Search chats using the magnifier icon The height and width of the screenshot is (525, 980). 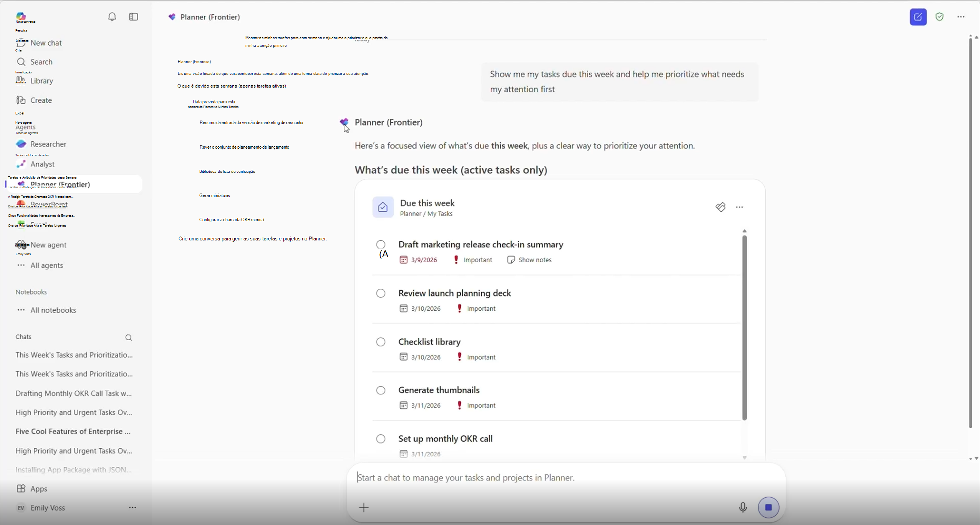tap(129, 338)
